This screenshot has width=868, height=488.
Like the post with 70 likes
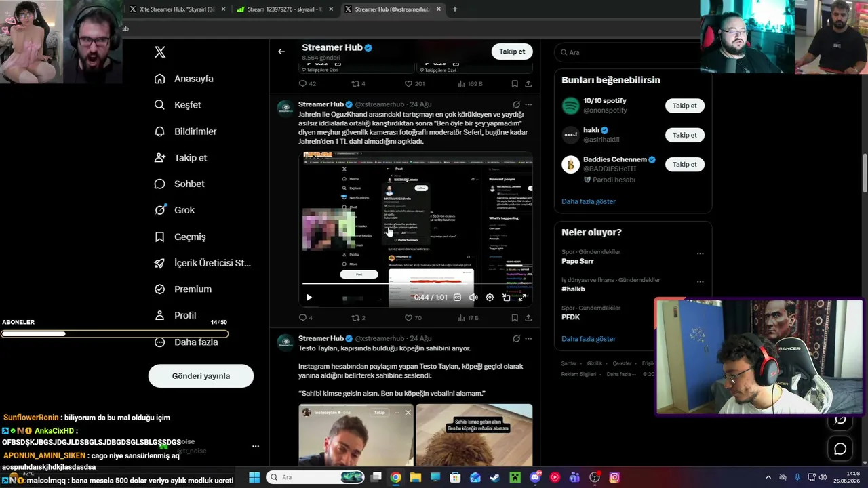pos(413,317)
